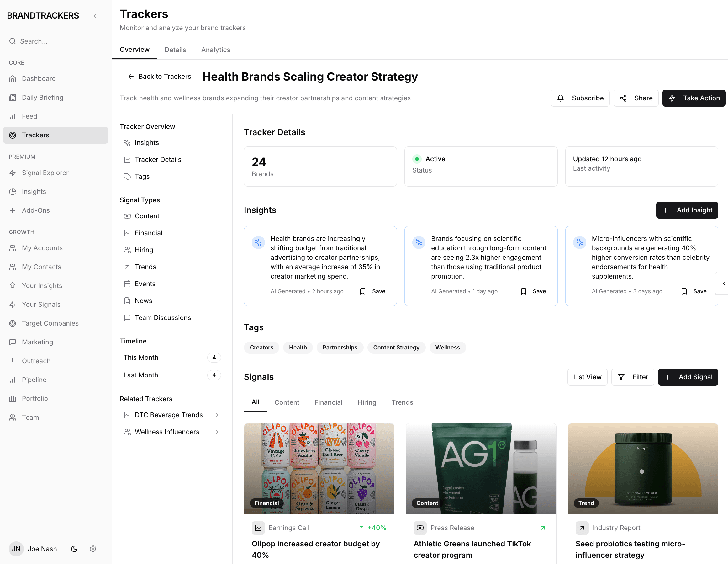Save the micro-influencers insight
This screenshot has width=728, height=564.
coord(694,291)
